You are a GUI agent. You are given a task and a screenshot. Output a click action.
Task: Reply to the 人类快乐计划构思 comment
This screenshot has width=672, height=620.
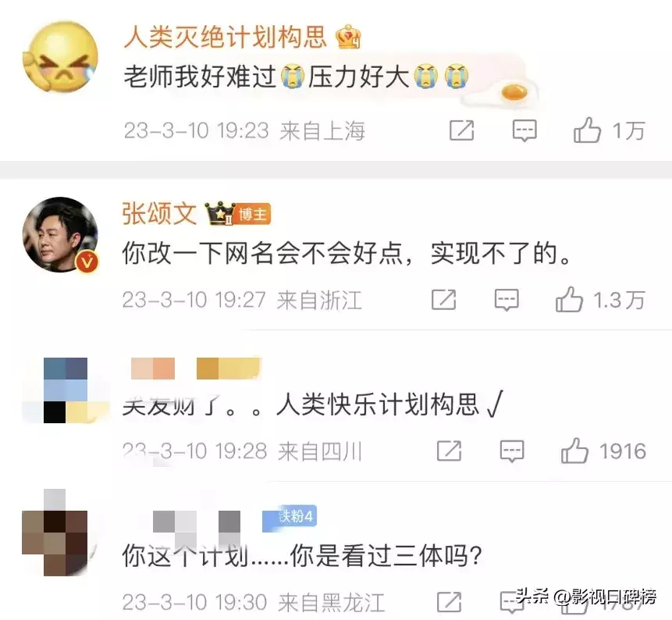(512, 451)
